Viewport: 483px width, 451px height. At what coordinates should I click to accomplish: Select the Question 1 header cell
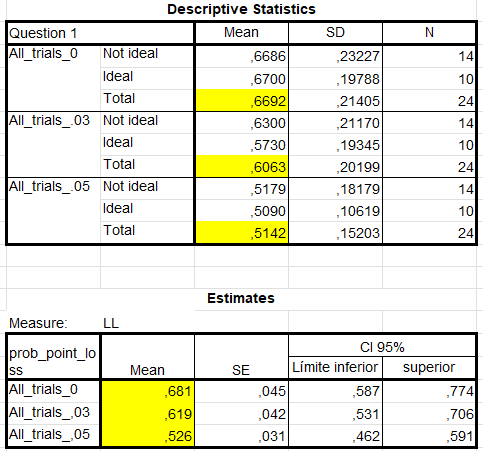pos(100,33)
